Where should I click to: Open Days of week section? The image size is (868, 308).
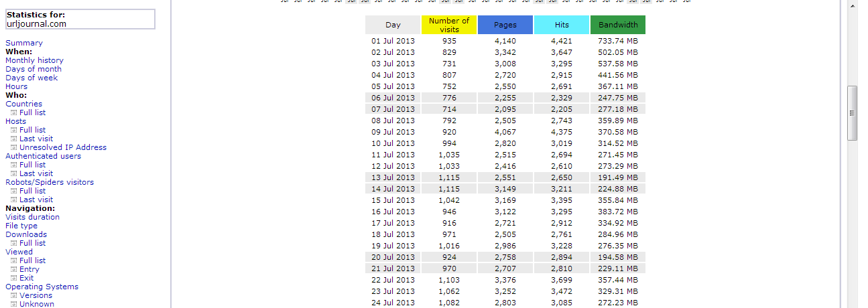pyautogui.click(x=32, y=78)
